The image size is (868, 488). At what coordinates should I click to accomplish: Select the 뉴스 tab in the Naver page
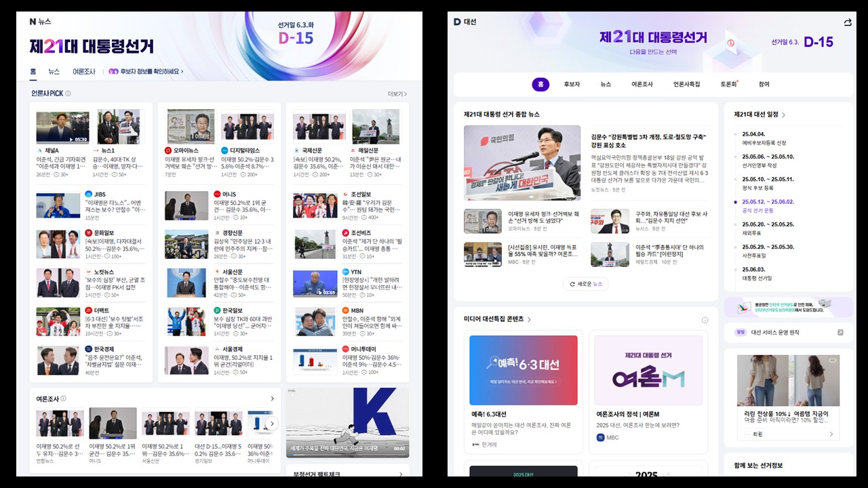tap(54, 71)
